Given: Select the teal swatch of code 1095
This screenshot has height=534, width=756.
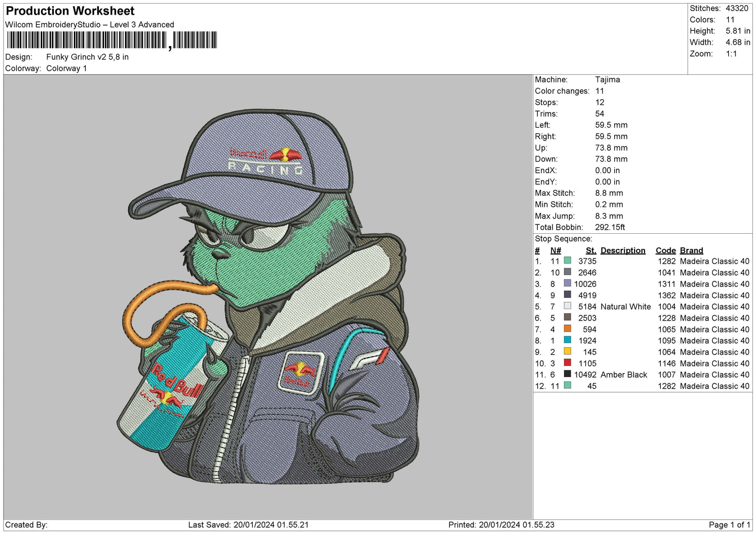Looking at the screenshot, I should pos(567,340).
